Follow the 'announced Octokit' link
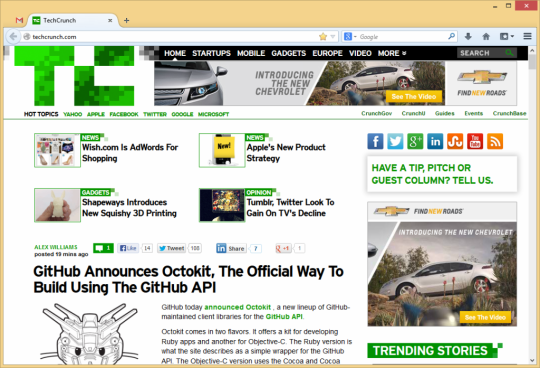The image size is (540, 368). click(238, 307)
